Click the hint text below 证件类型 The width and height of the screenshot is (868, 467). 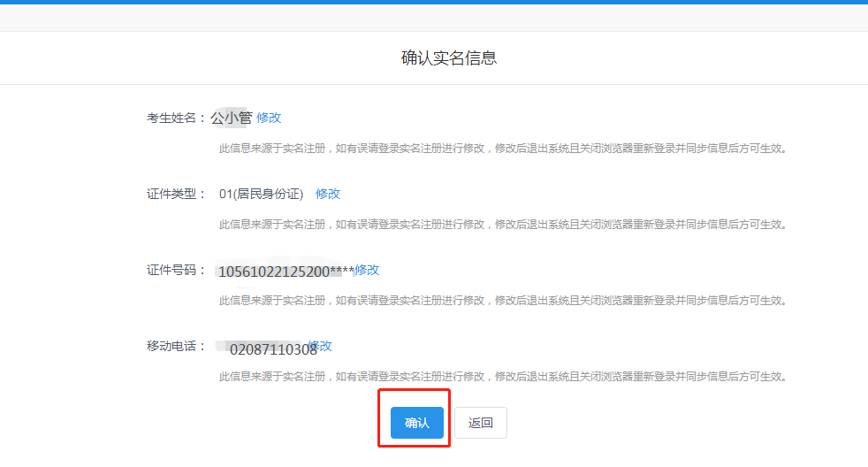tap(502, 225)
